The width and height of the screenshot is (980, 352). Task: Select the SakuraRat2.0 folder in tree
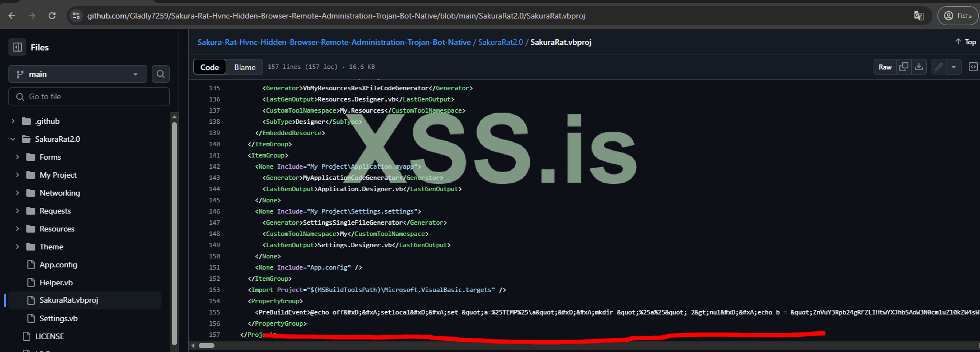coord(58,139)
